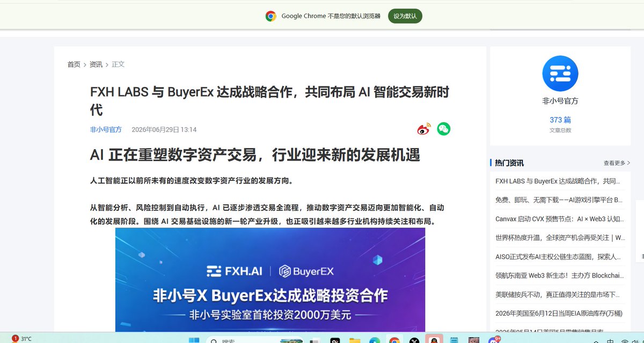644x343 pixels.
Task: Open the hot news item 'Canvax 启动 CVX 预售节点'
Action: pyautogui.click(x=560, y=219)
